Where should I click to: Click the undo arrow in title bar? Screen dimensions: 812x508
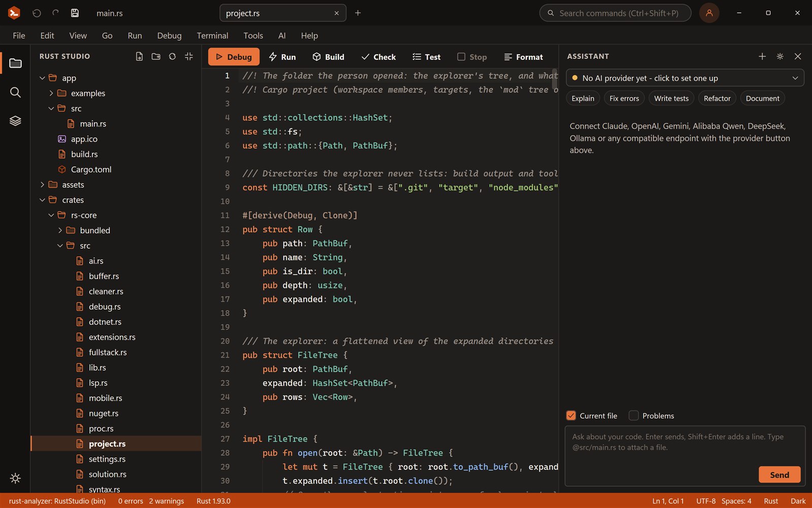[37, 13]
